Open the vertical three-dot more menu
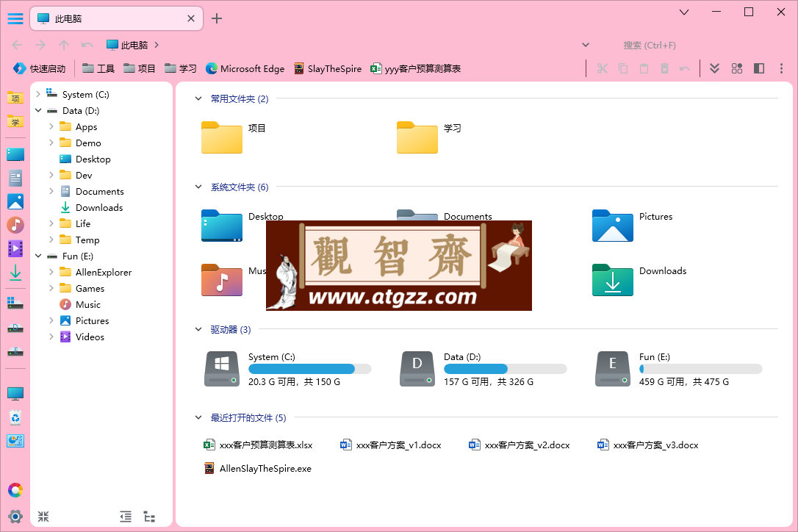This screenshot has width=798, height=532. tap(781, 68)
